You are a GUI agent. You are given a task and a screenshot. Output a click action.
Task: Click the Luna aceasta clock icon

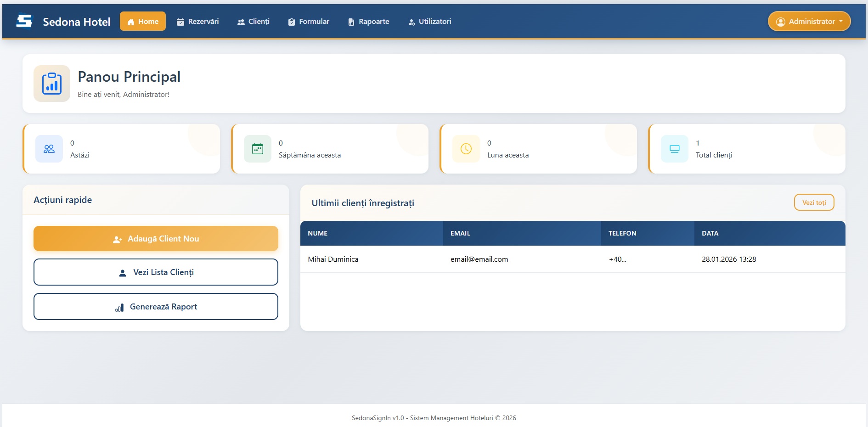[466, 149]
